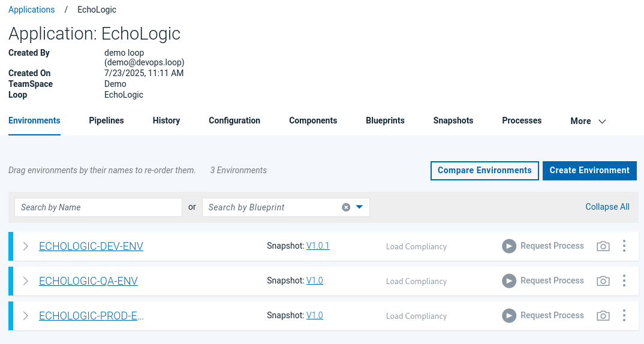Click the Collapse All link
Image resolution: width=644 pixels, height=344 pixels.
coord(607,207)
